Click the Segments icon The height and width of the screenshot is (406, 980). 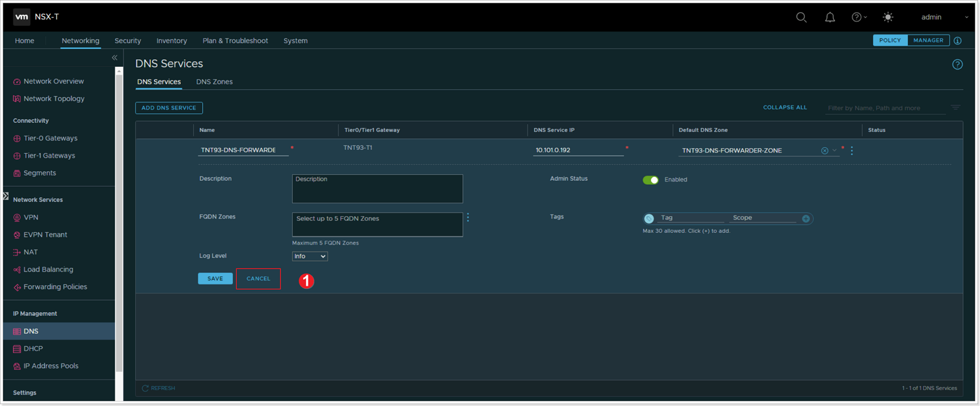(17, 173)
